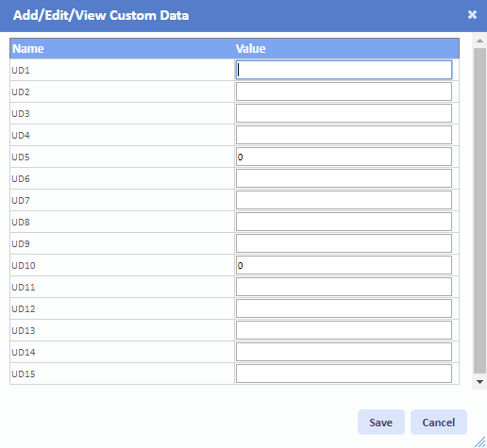Image resolution: width=487 pixels, height=448 pixels.
Task: Focus the UD14 value field
Action: tap(344, 352)
